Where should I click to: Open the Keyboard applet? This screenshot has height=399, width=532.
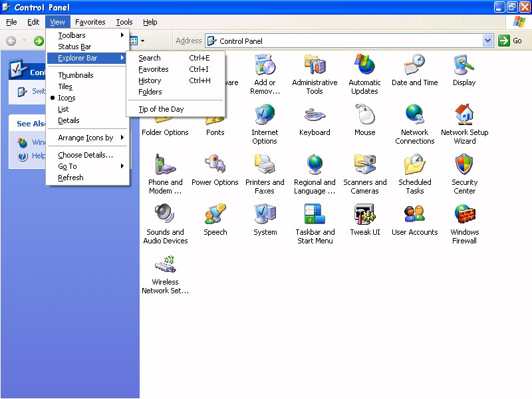(x=315, y=120)
